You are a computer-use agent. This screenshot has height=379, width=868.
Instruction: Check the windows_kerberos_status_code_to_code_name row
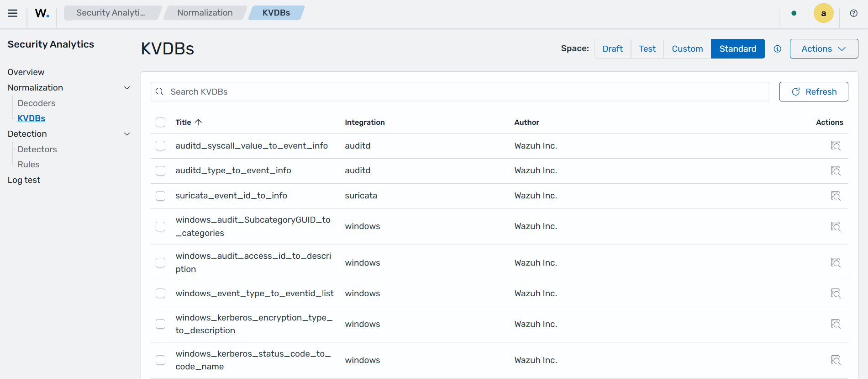[160, 360]
